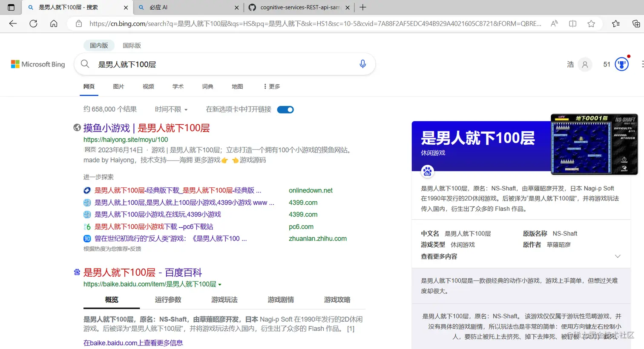
Task: Click the Bing search query input field
Action: pos(226,64)
